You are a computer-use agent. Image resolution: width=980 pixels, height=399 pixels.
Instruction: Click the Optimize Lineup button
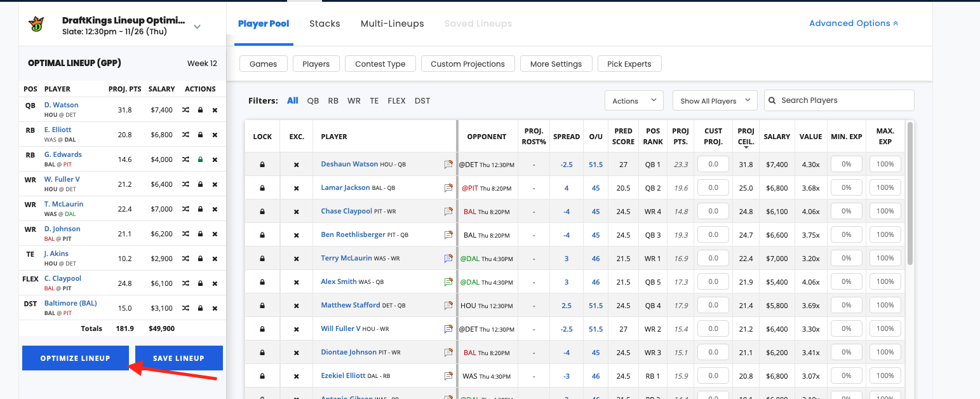click(x=75, y=358)
